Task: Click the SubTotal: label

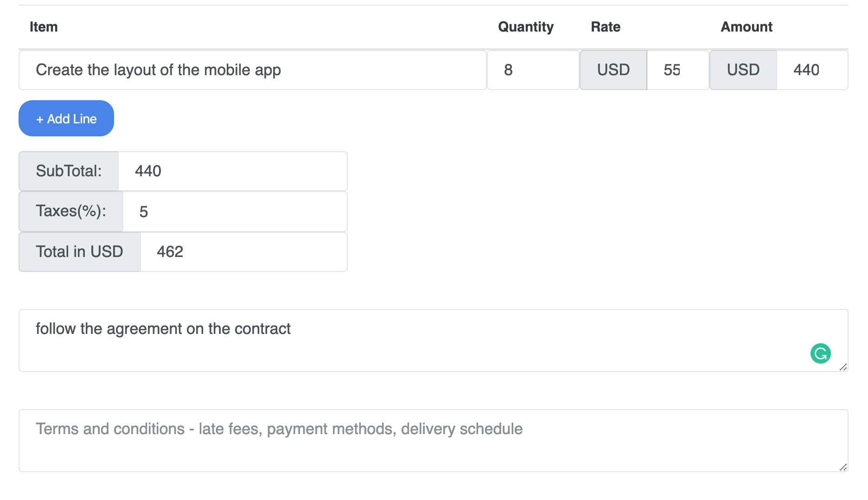Action: click(69, 171)
